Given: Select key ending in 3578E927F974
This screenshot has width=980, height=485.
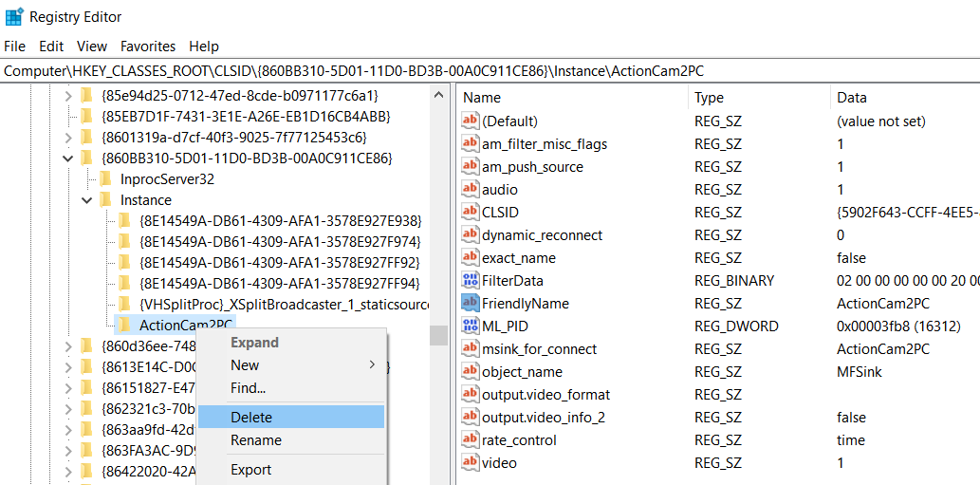Looking at the screenshot, I should pos(280,241).
